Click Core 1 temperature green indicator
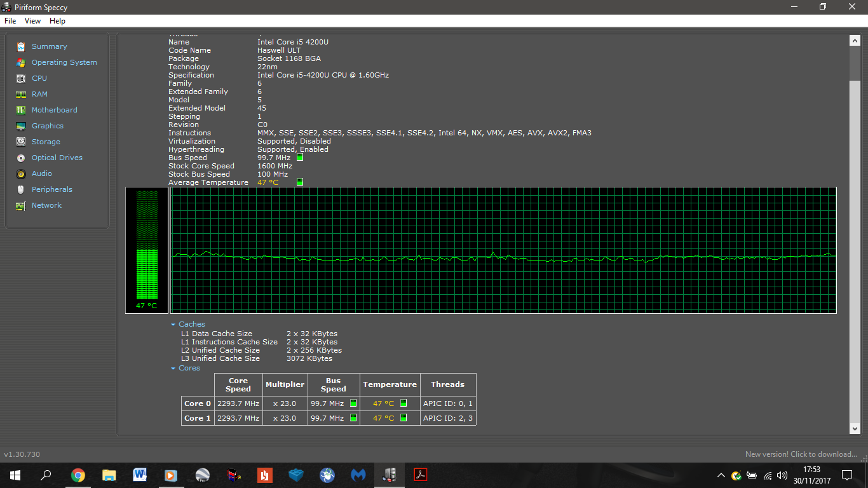The image size is (868, 488). tap(403, 417)
